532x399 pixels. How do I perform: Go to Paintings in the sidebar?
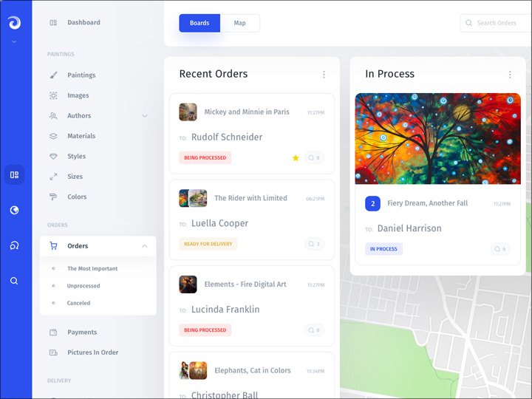[81, 75]
